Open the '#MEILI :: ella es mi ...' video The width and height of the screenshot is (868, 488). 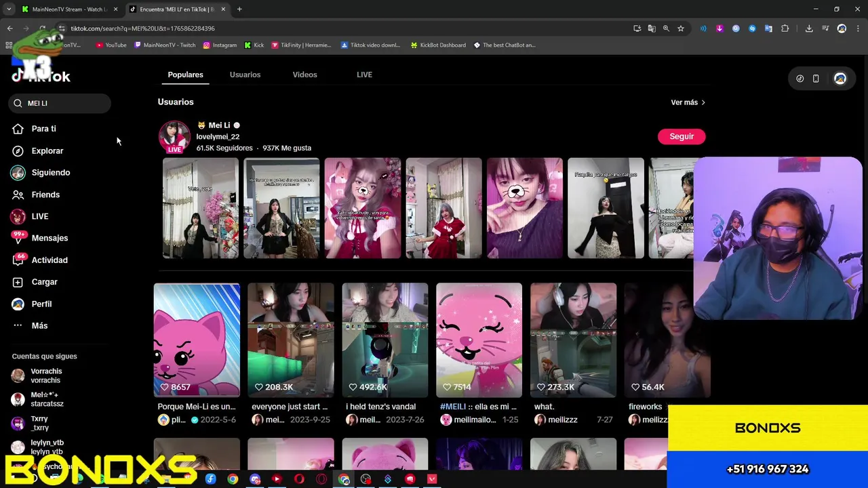coord(479,340)
